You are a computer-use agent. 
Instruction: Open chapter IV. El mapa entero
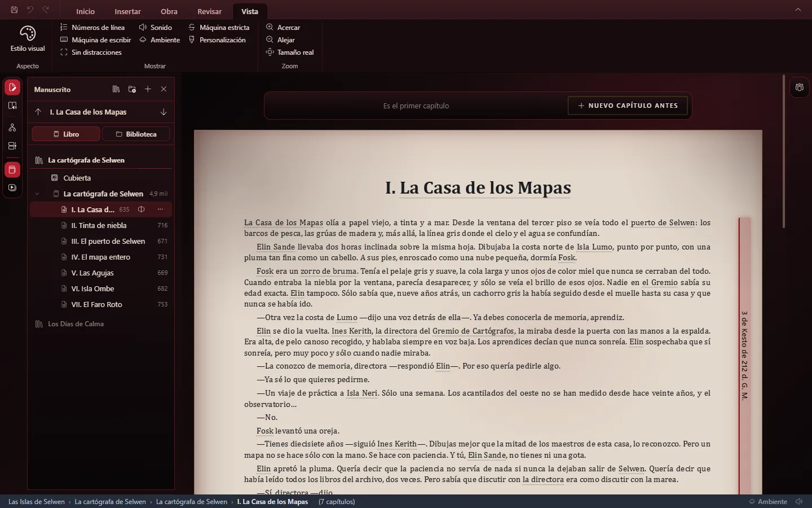click(101, 257)
